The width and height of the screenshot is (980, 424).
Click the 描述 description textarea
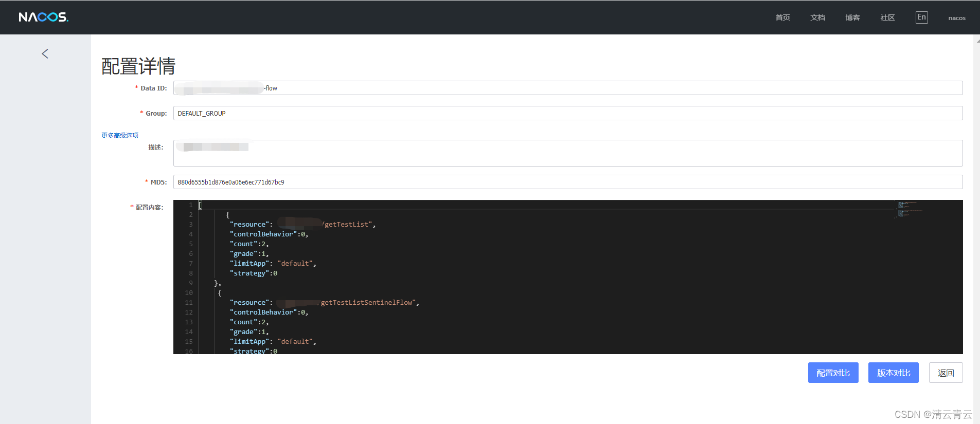click(x=568, y=153)
